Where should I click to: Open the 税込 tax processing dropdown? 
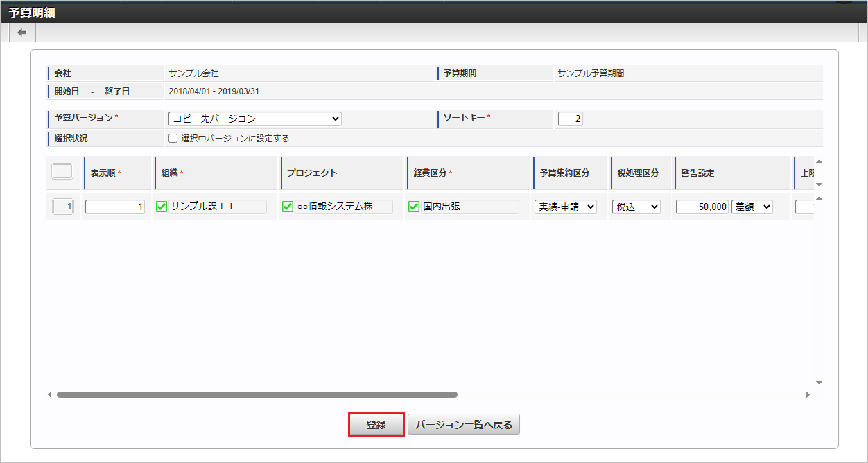(x=636, y=206)
